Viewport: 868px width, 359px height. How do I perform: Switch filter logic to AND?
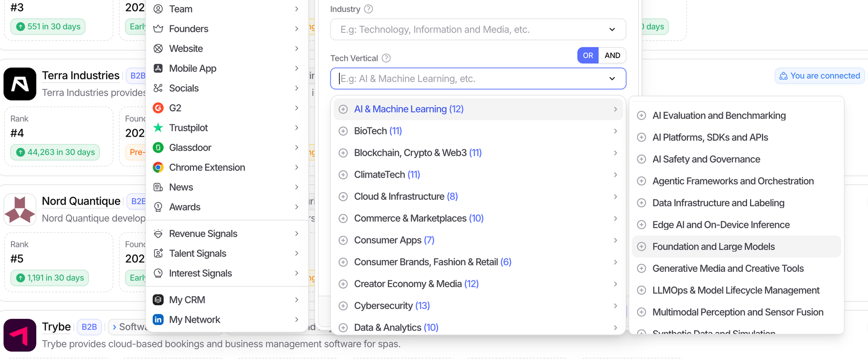(x=612, y=55)
